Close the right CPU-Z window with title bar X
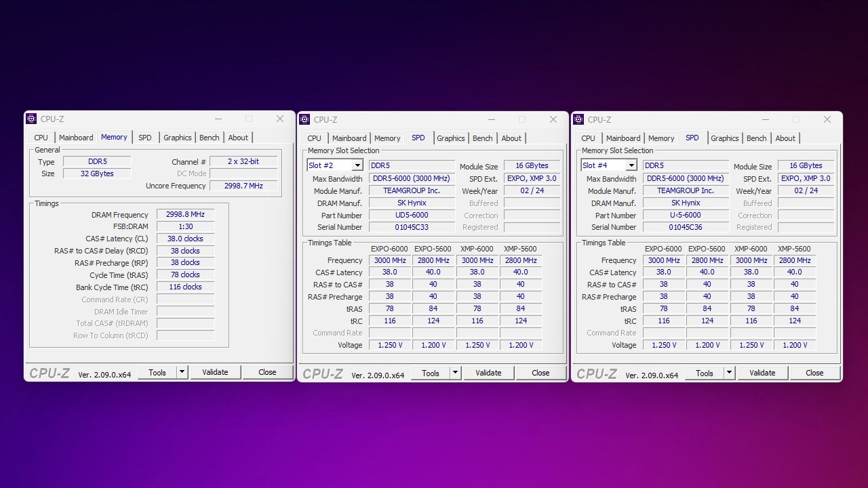Image resolution: width=868 pixels, height=488 pixels. pos(827,119)
